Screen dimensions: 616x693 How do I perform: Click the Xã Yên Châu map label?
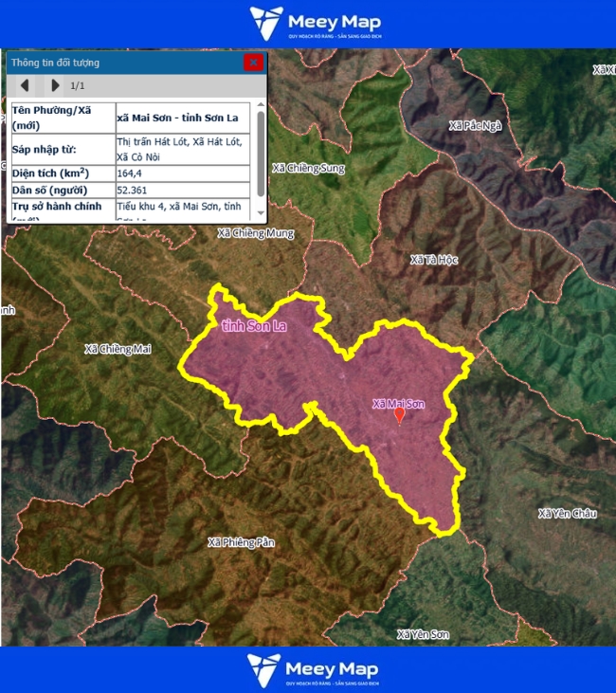567,514
